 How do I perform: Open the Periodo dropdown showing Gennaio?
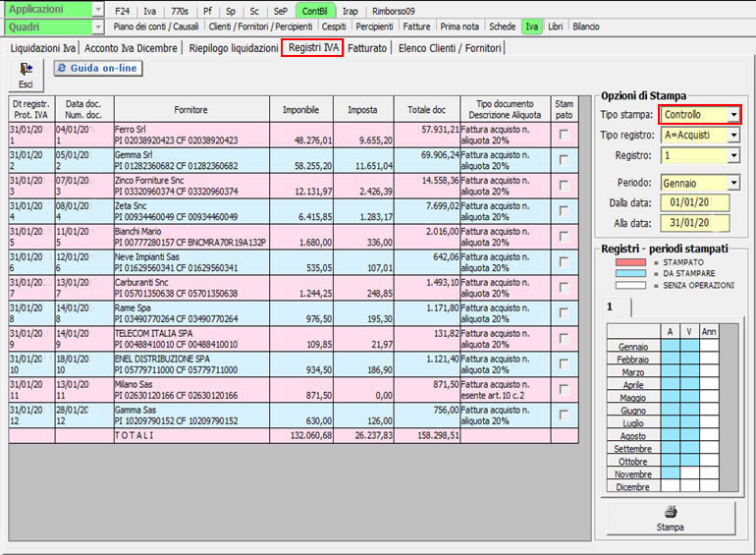pyautogui.click(x=733, y=183)
